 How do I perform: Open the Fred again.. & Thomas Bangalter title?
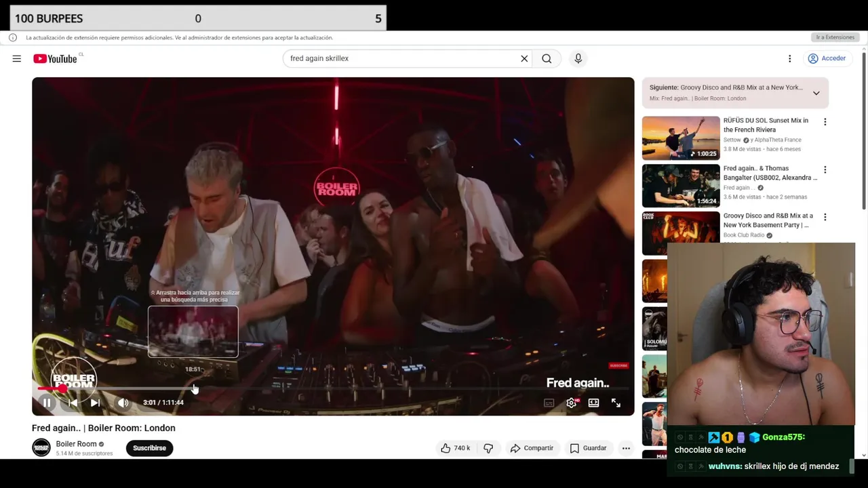point(770,173)
